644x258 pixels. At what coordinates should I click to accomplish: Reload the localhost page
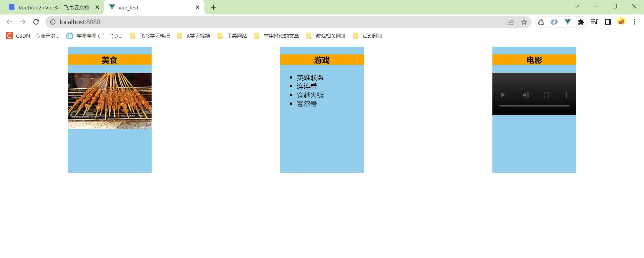36,22
